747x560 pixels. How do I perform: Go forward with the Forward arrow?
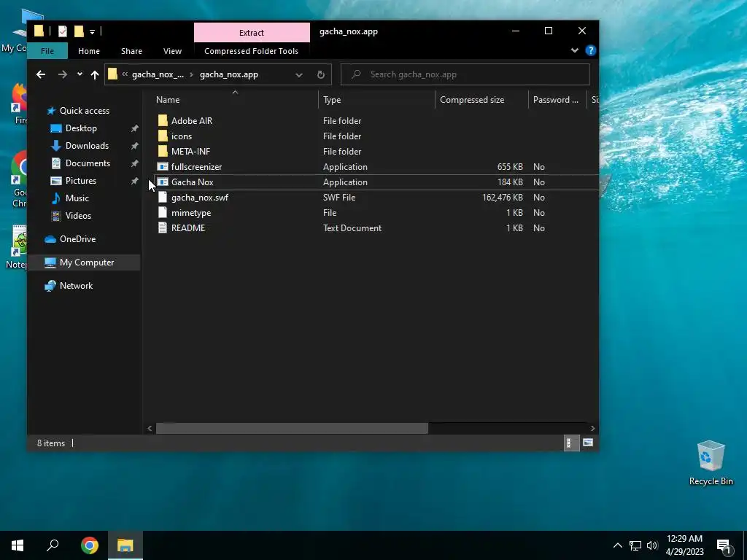[63, 74]
